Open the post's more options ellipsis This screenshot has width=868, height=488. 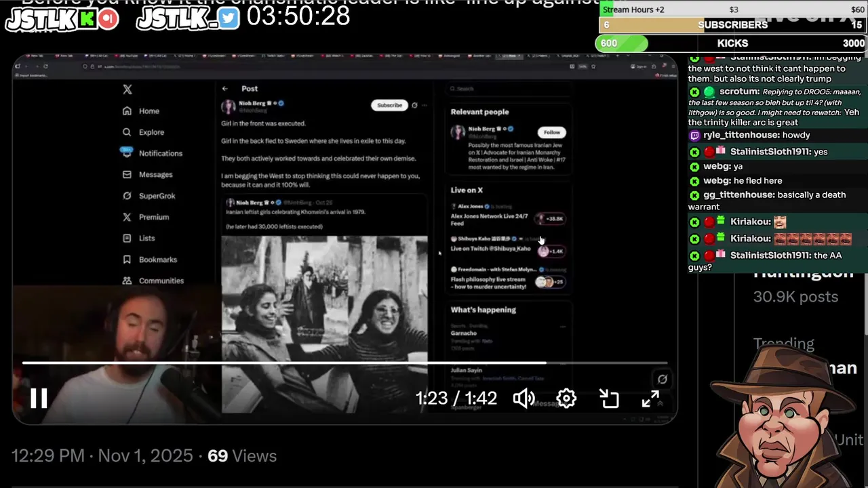(x=425, y=105)
